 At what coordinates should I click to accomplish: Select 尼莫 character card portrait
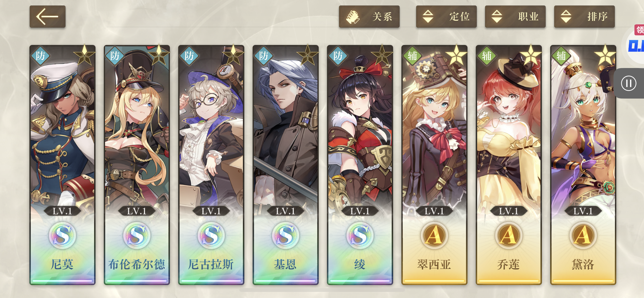tap(63, 127)
